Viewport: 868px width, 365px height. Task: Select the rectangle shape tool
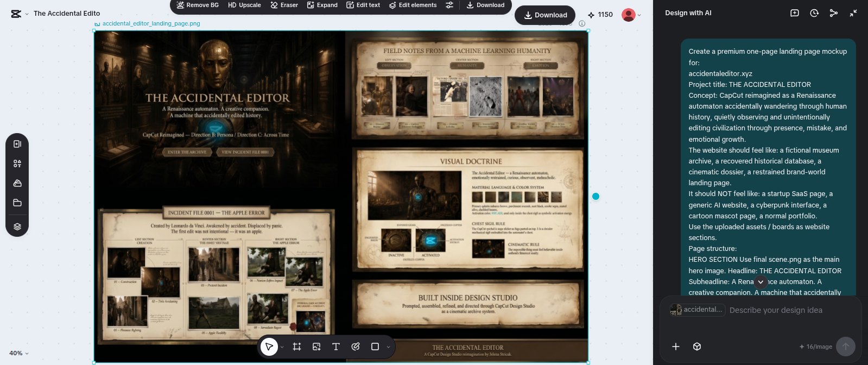click(x=375, y=347)
